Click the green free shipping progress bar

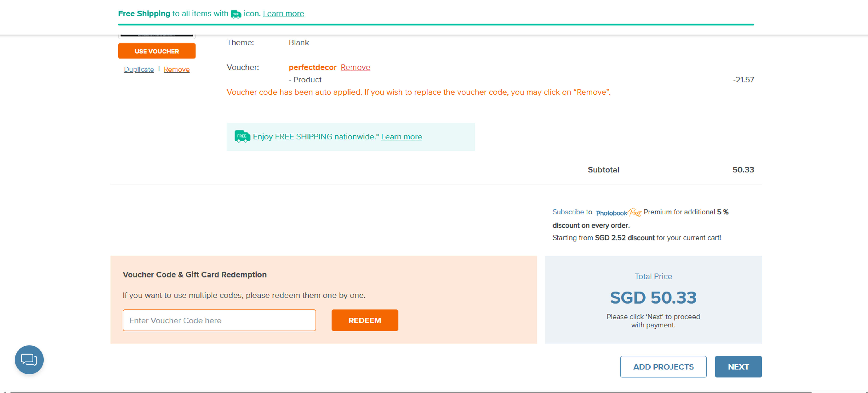click(x=436, y=24)
